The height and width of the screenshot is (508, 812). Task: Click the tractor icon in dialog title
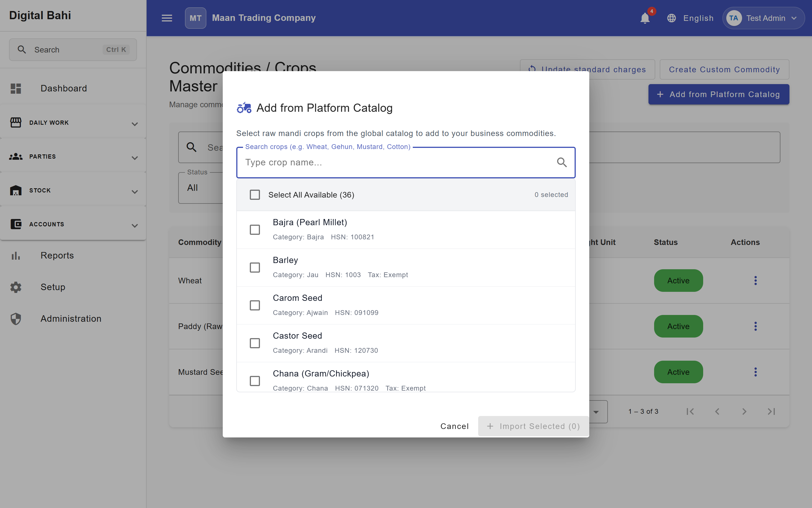coord(244,108)
